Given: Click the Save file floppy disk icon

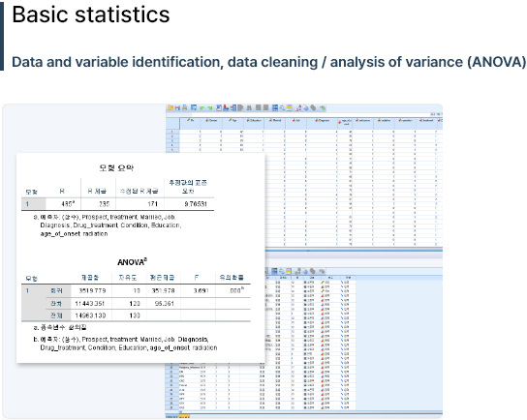Looking at the screenshot, I should [177, 108].
